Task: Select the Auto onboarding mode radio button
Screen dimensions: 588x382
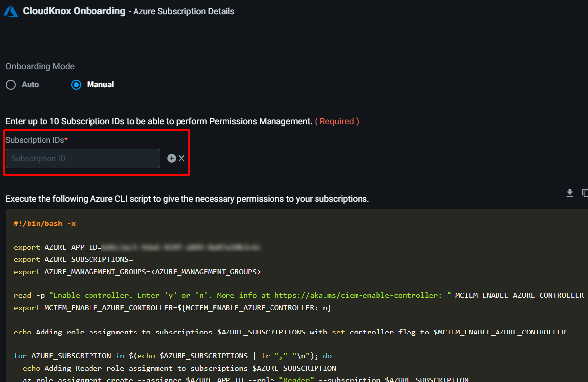Action: [11, 85]
